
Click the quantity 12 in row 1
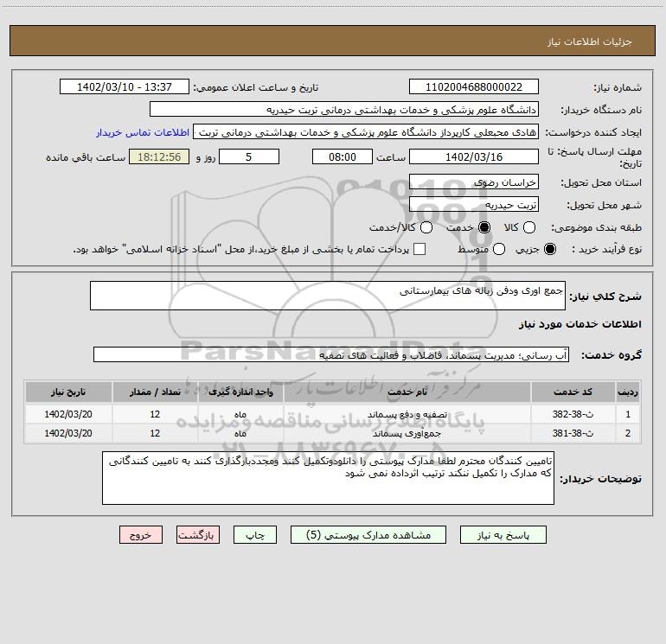[x=155, y=414]
